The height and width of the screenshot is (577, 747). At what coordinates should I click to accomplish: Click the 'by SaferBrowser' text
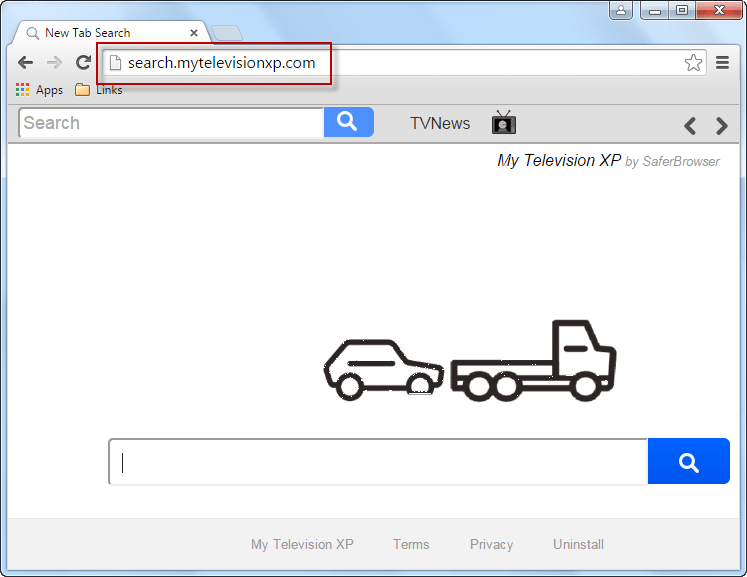point(672,162)
